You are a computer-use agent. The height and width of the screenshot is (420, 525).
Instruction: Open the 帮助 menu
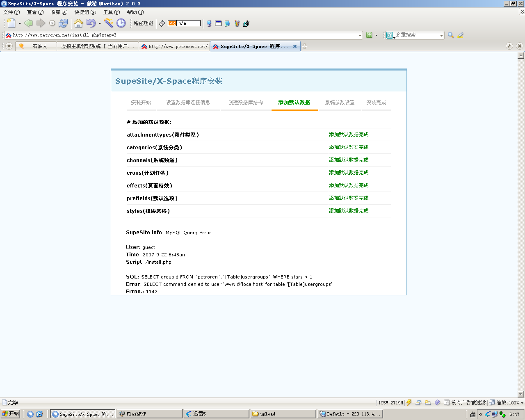coord(135,12)
